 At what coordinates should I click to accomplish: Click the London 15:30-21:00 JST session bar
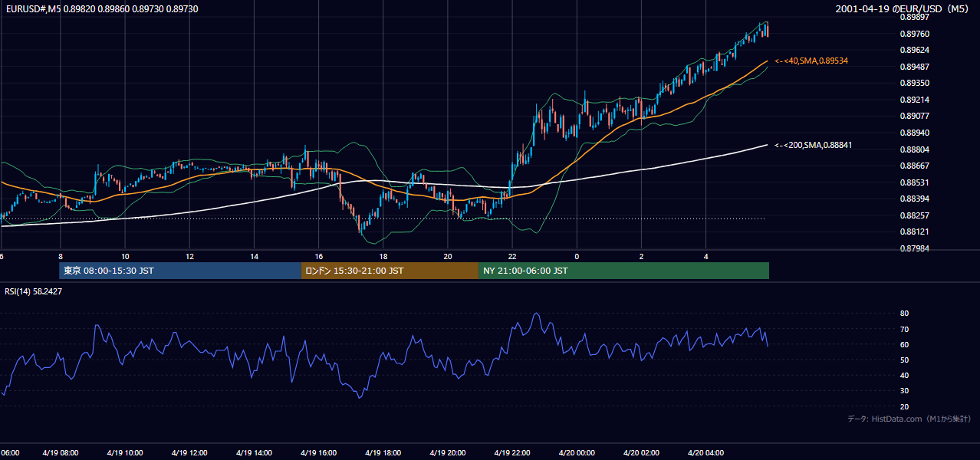[390, 271]
